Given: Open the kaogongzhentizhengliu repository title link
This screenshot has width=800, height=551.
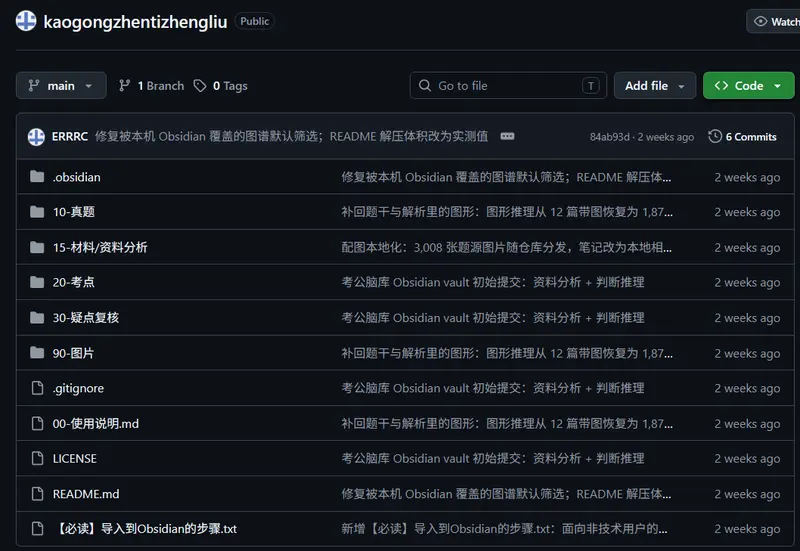Looking at the screenshot, I should (135, 22).
